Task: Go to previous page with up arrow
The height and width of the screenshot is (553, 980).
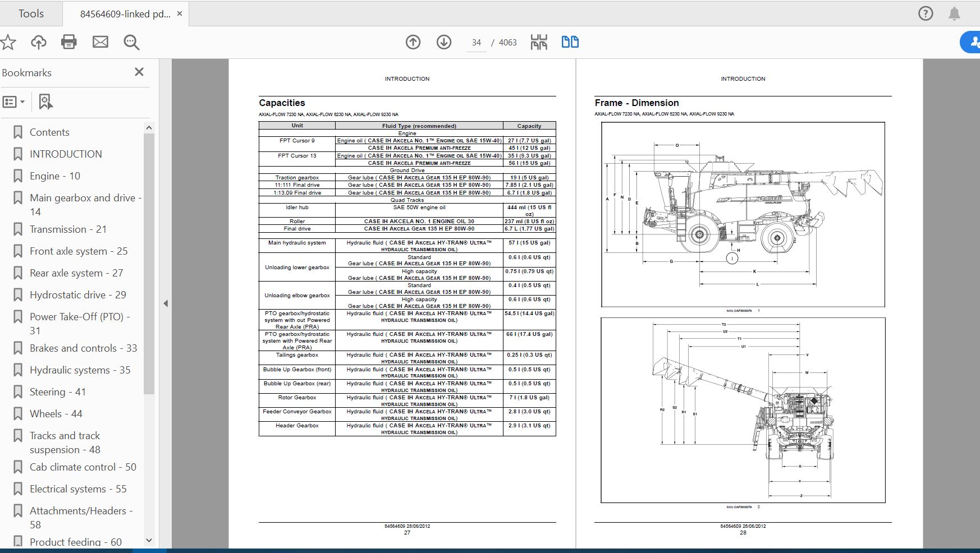Action: [413, 42]
